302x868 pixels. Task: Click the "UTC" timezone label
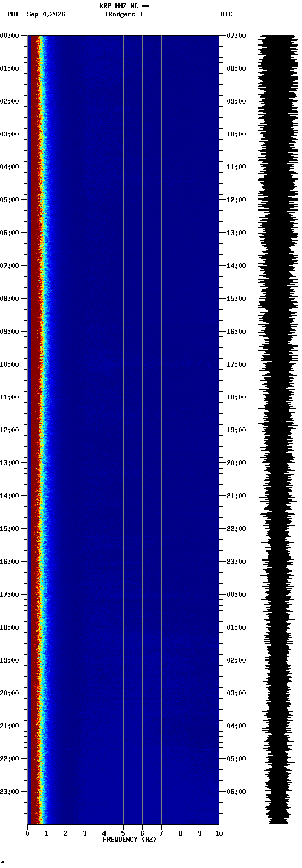226,14
